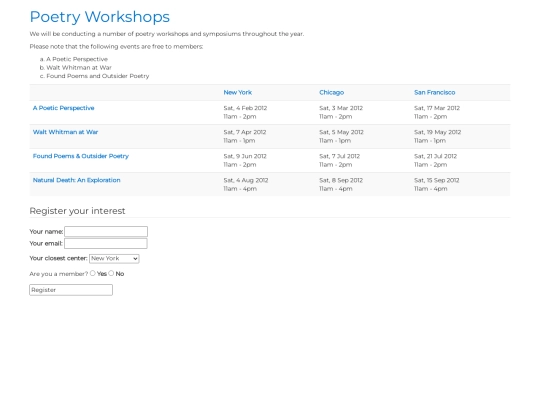Focus the Your name input field
This screenshot has height=405, width=540.
click(x=106, y=231)
